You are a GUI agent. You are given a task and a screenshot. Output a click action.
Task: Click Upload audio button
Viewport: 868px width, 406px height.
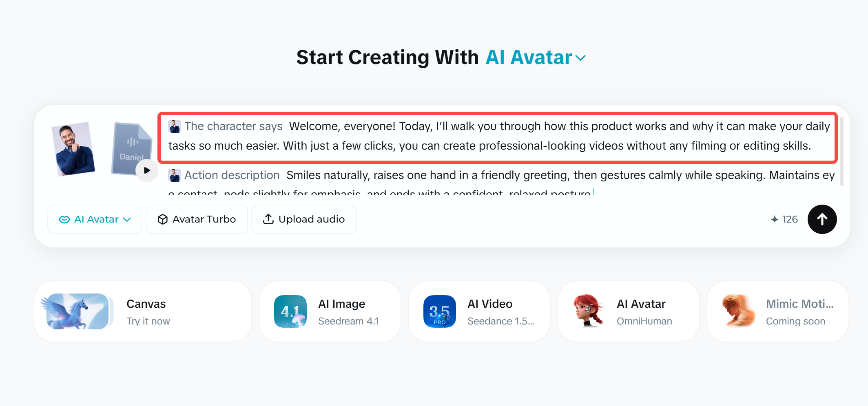click(304, 219)
